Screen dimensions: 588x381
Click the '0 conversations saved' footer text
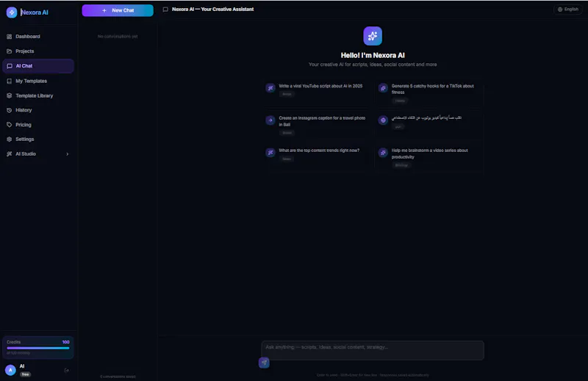tap(118, 377)
